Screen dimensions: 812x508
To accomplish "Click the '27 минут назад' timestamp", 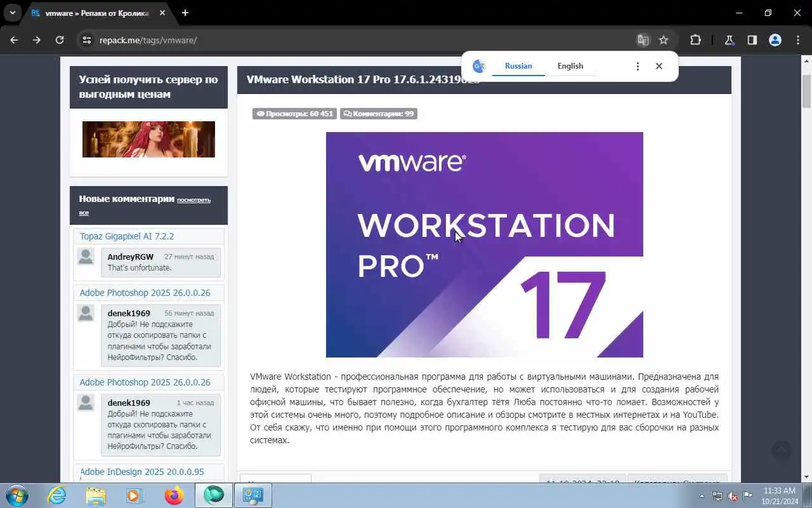I will point(189,257).
